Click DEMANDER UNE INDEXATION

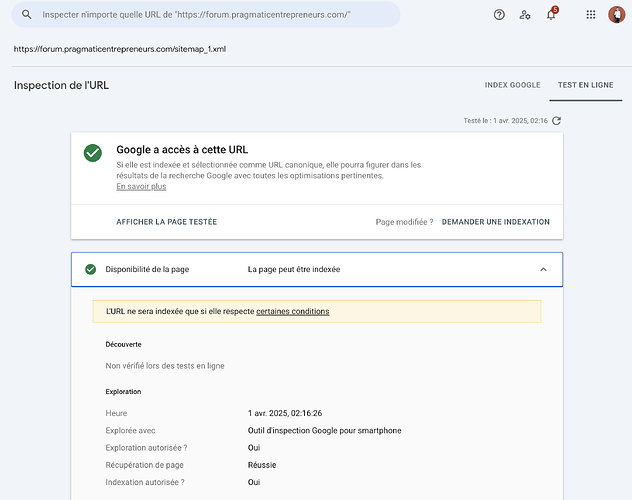click(495, 222)
